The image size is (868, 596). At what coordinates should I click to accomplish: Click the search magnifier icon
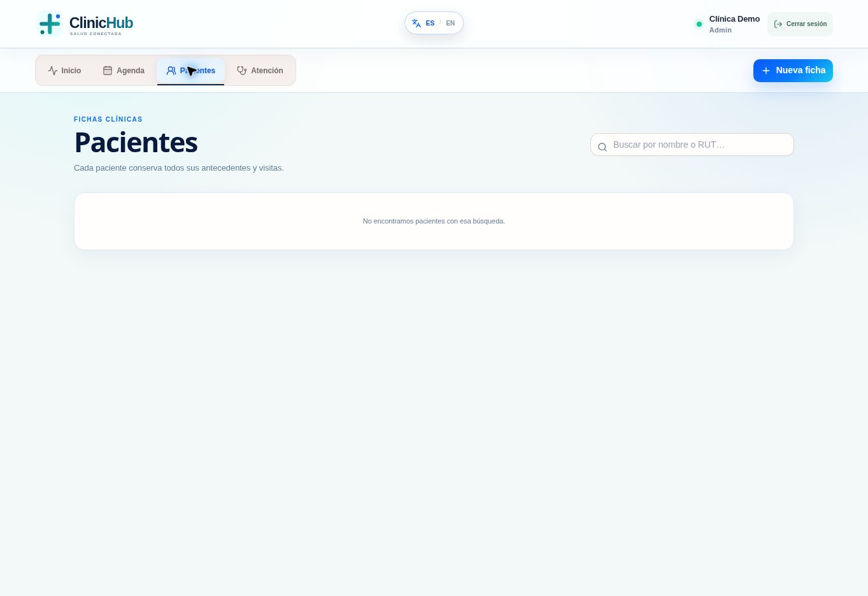[x=602, y=147]
